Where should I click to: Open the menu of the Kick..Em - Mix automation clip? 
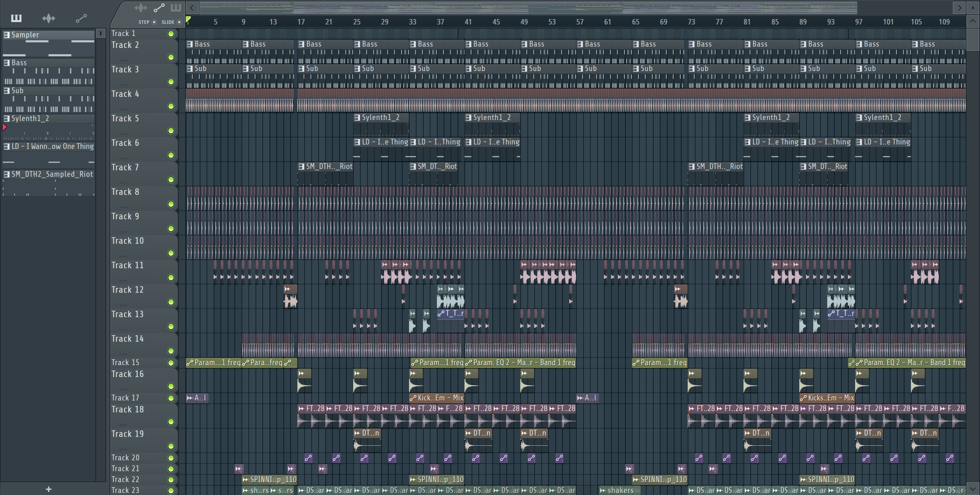pyautogui.click(x=413, y=398)
